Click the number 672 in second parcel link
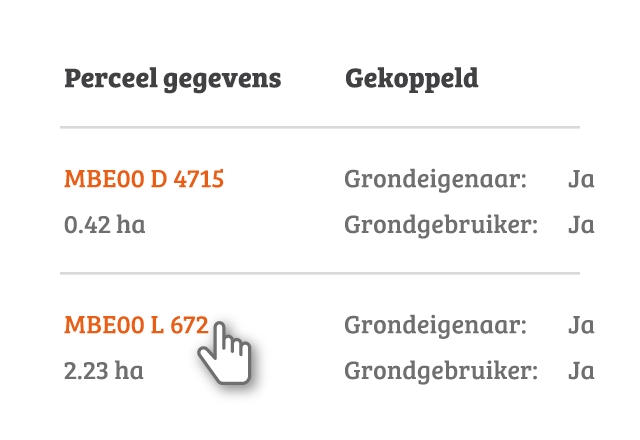The height and width of the screenshot is (440, 640). [189, 325]
